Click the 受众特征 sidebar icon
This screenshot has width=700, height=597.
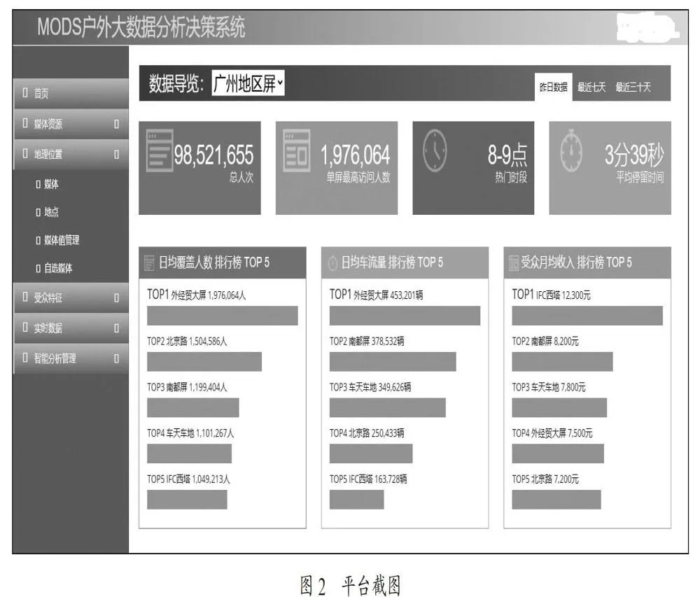click(x=25, y=297)
